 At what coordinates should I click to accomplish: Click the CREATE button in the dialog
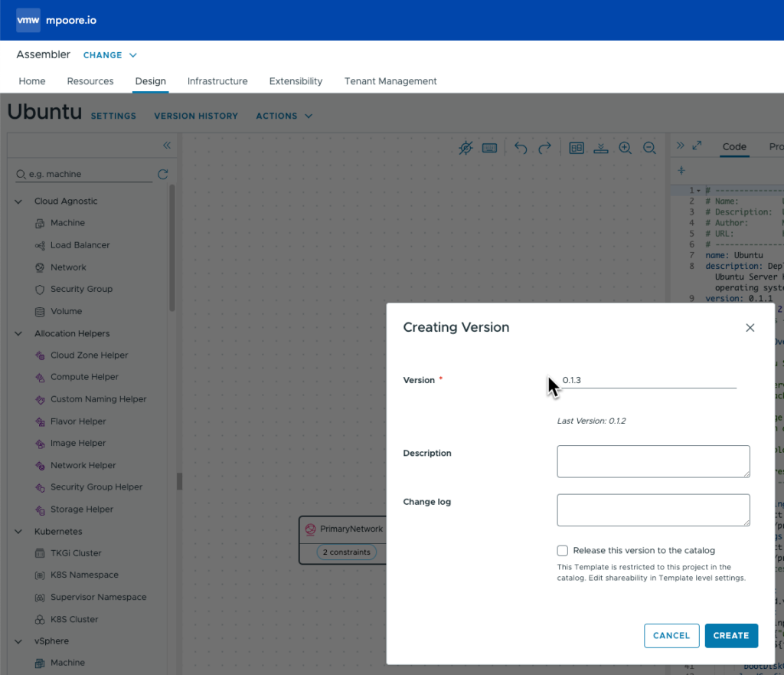pos(731,635)
